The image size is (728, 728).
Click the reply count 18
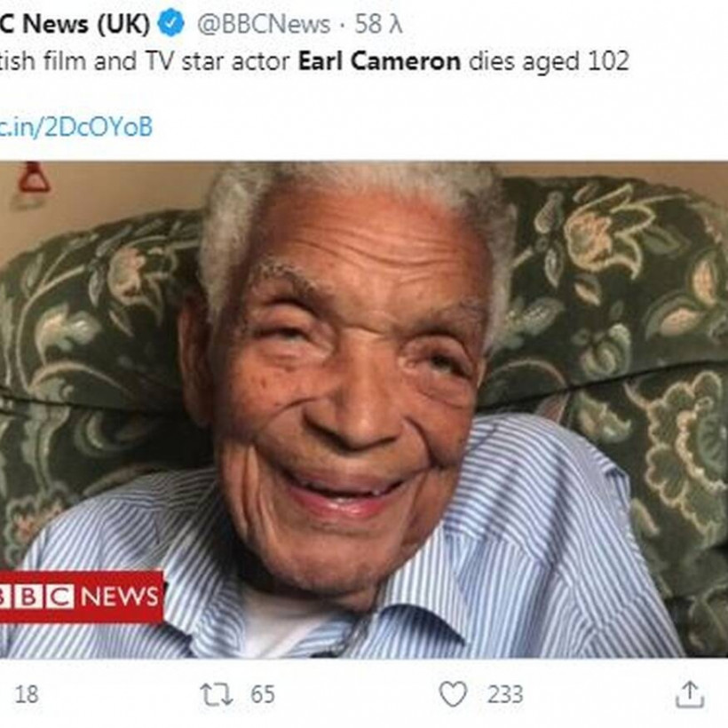click(27, 694)
